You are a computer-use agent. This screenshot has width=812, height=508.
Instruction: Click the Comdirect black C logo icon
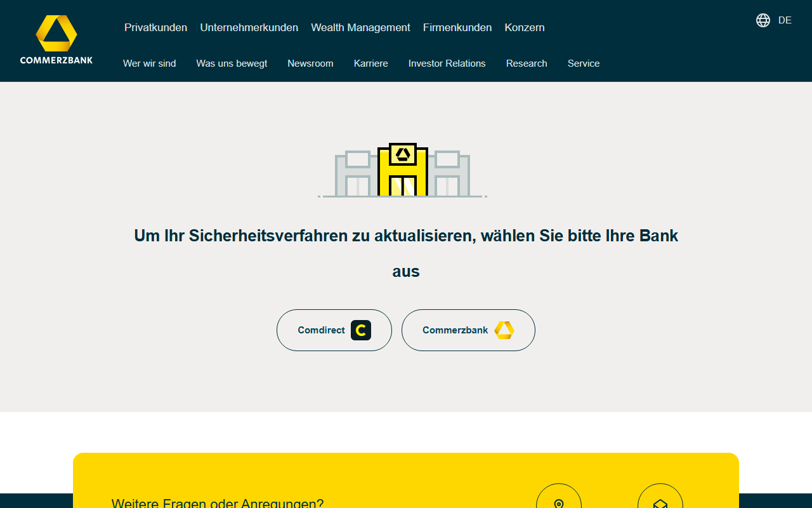point(361,330)
